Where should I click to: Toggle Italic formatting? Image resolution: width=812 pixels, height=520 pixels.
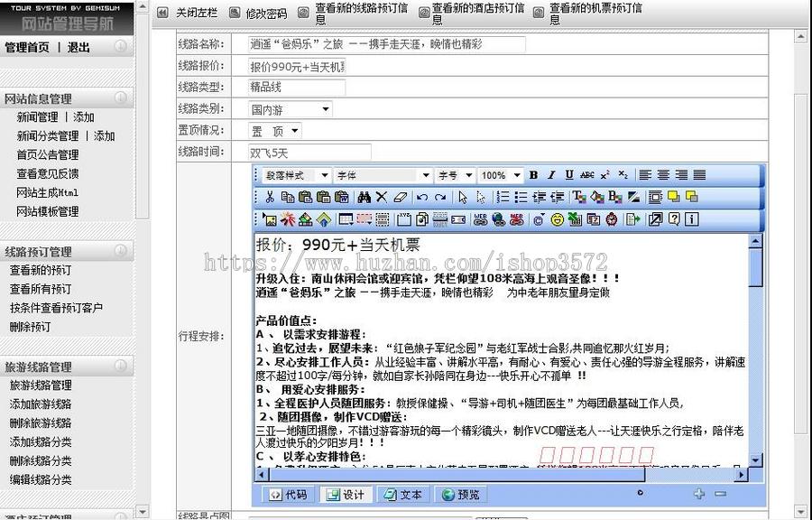(551, 175)
